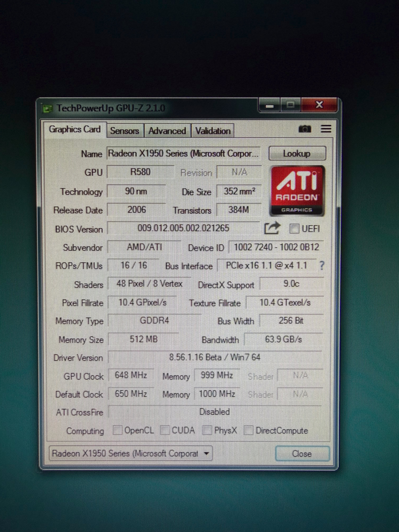This screenshot has width=399, height=532.
Task: Click the 'Release Date' label
Action: 78,210
